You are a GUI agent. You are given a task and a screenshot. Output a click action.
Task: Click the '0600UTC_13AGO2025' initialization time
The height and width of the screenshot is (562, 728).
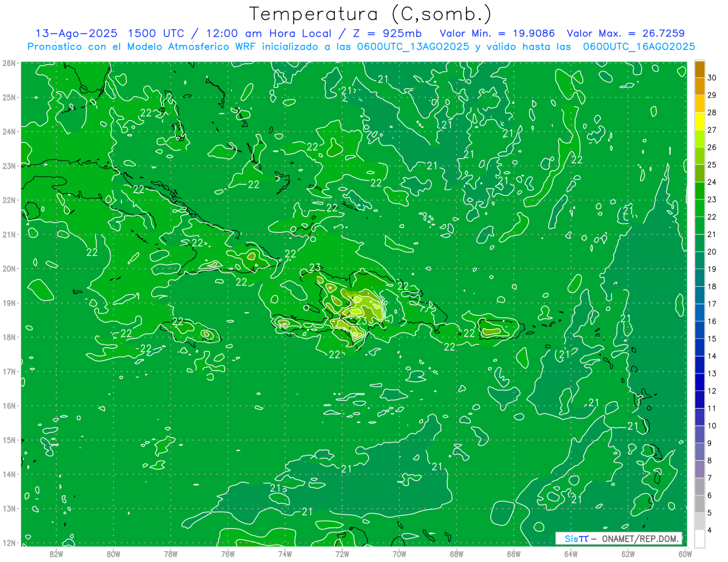[x=414, y=47]
